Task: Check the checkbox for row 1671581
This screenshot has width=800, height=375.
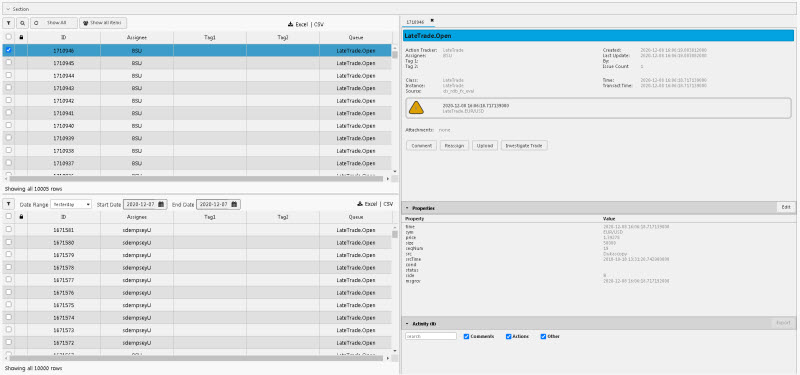Action: [x=9, y=230]
